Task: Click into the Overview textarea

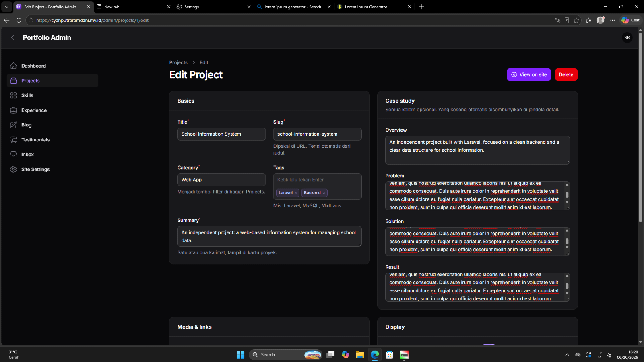Action: 477,150
